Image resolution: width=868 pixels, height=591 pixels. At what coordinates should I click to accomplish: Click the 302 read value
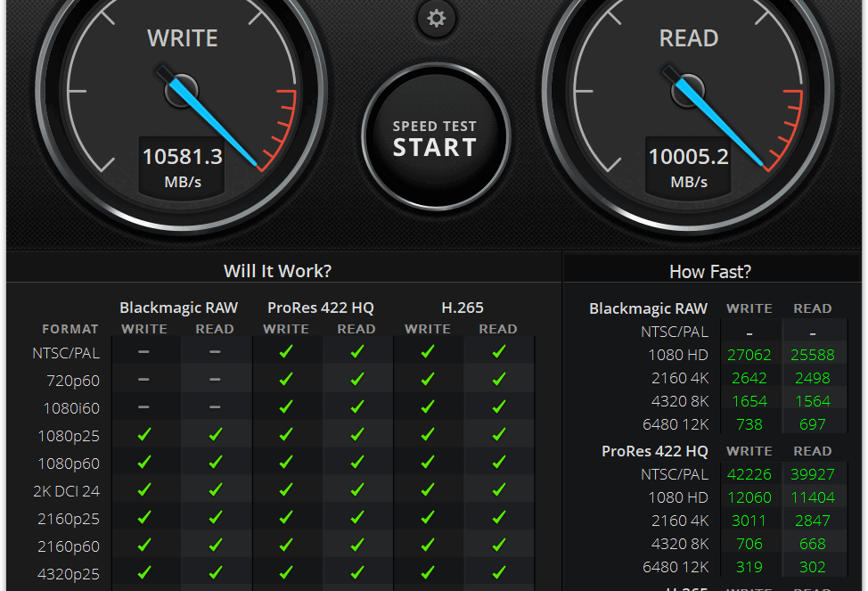[x=812, y=567]
